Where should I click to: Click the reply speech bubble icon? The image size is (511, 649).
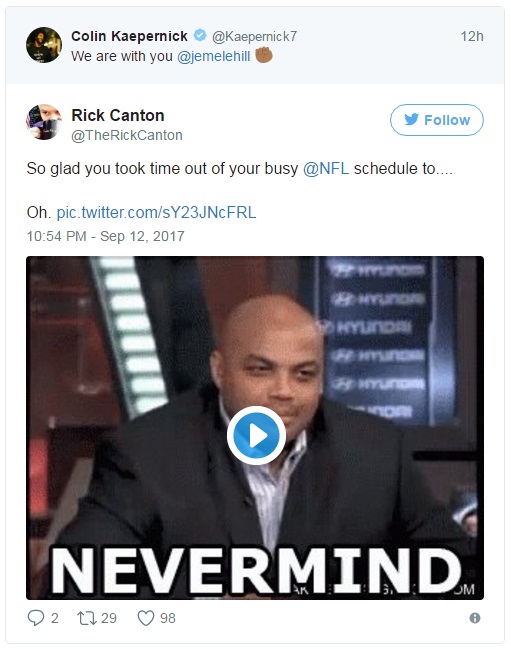36,618
